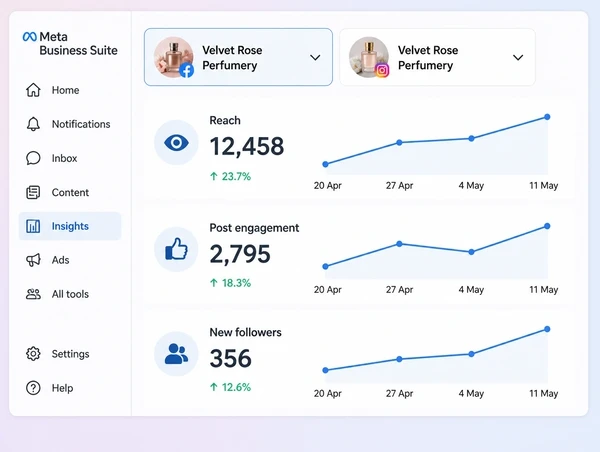Click the Insights bar chart icon
This screenshot has width=600, height=452.
tap(33, 226)
